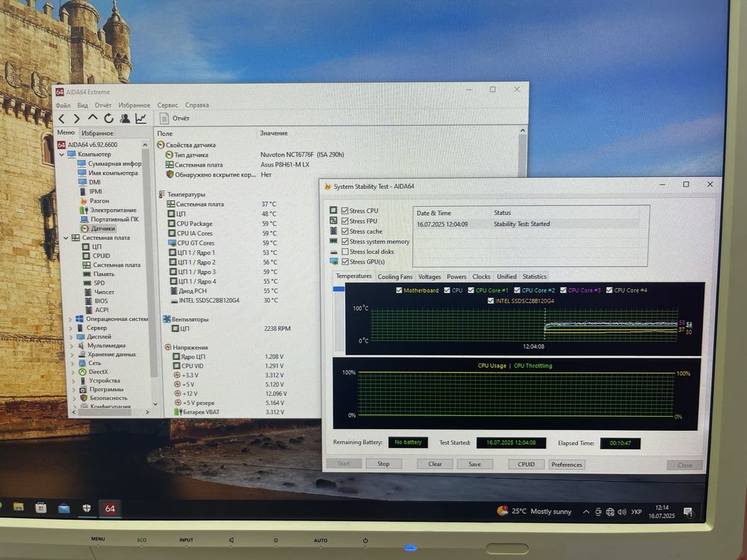The width and height of the screenshot is (747, 560).
Task: Uncheck INTEL SSDSC2BB120G4 graph checkbox
Action: [x=491, y=300]
